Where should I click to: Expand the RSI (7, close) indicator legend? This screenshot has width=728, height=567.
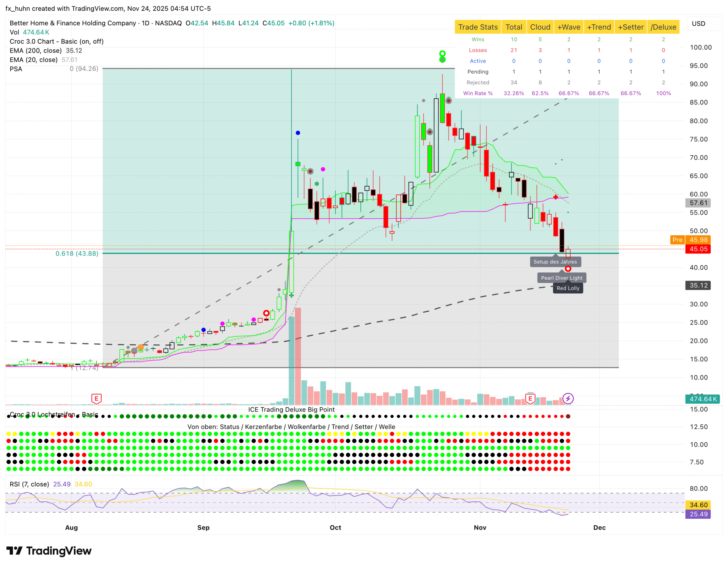point(29,484)
